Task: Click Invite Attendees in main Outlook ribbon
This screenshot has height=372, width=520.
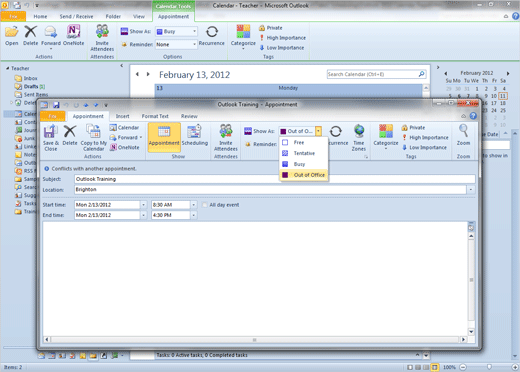Action: pyautogui.click(x=102, y=38)
